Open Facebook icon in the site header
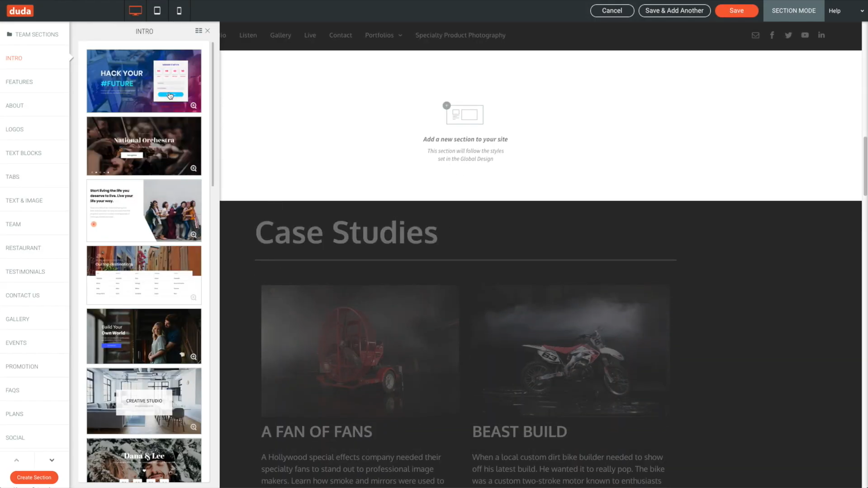This screenshot has width=868, height=488. tap(772, 35)
